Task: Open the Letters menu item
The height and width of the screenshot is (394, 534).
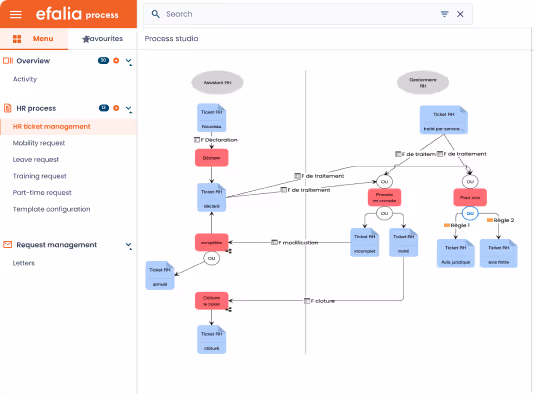Action: tap(24, 263)
